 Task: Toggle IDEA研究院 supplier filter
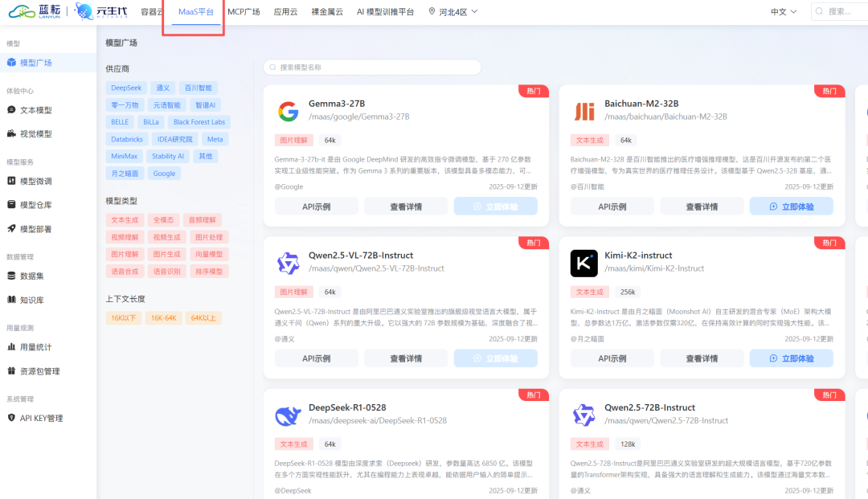click(x=174, y=139)
